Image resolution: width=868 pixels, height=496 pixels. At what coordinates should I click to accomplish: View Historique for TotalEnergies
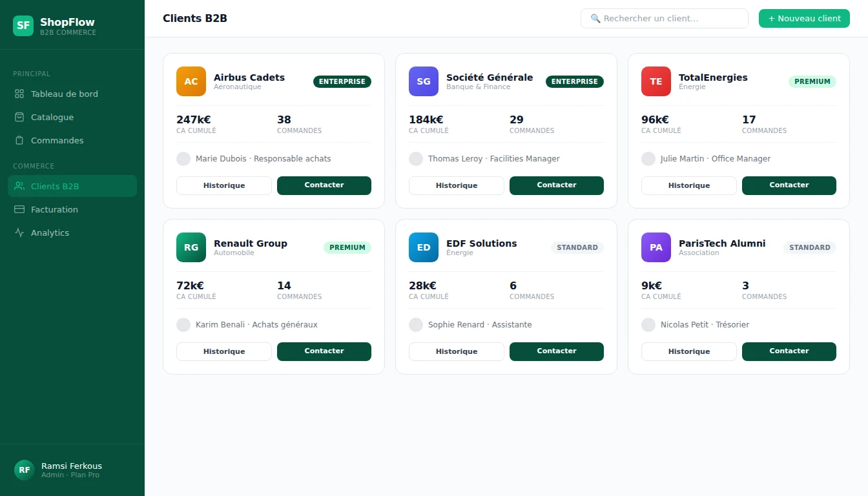click(x=689, y=185)
